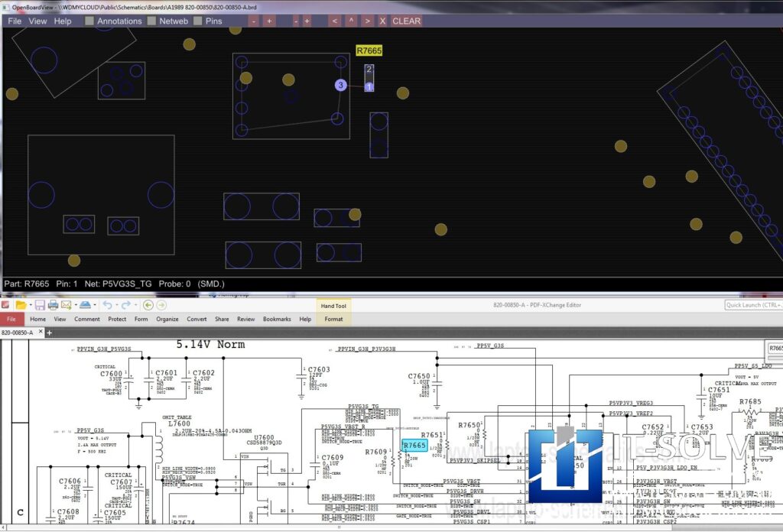Click the schematic label "U7600"
783x532 pixels.
click(x=263, y=437)
